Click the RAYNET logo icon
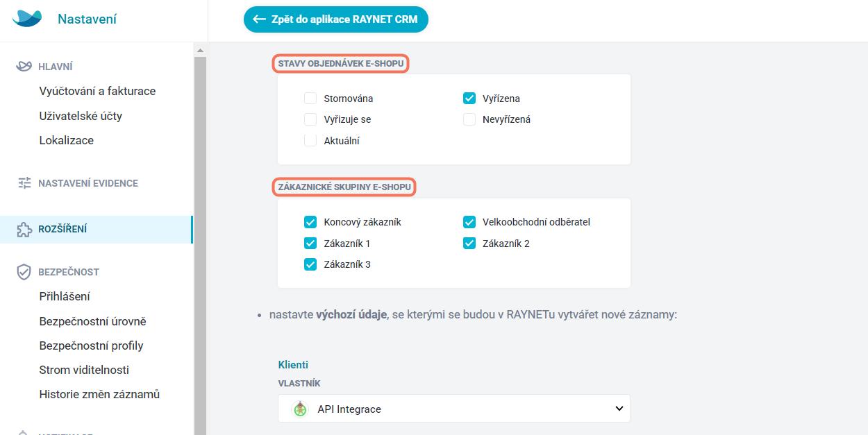Screen dimensions: 868x435 tap(27, 19)
